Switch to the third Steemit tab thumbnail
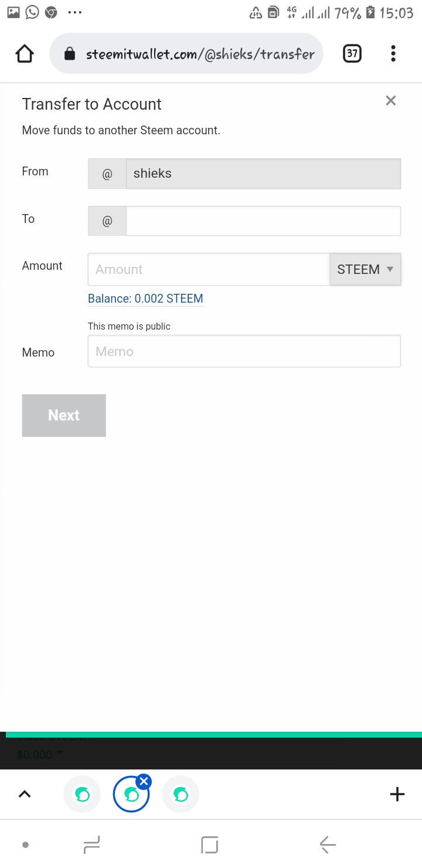 click(181, 795)
